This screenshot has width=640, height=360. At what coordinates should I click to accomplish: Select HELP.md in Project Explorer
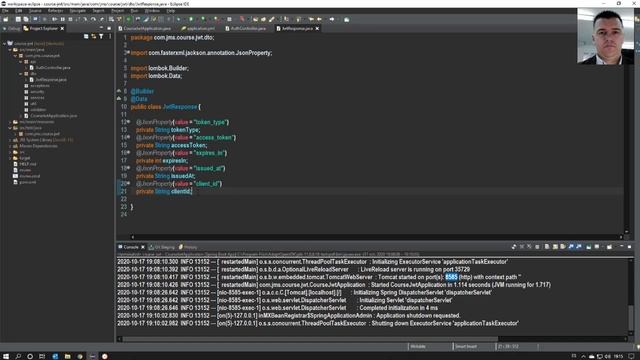(28, 164)
